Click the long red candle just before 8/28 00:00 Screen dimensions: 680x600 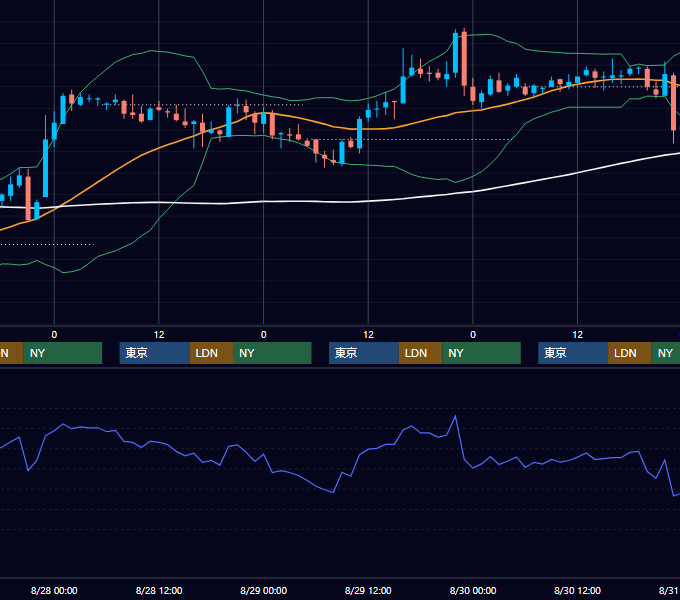click(28, 197)
